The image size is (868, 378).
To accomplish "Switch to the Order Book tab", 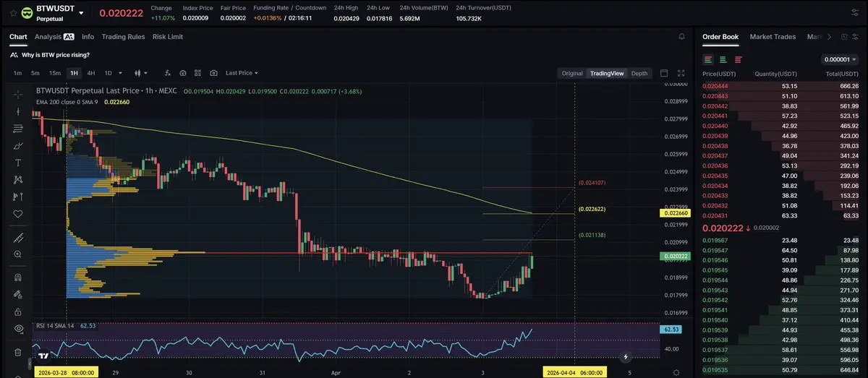I will point(720,37).
